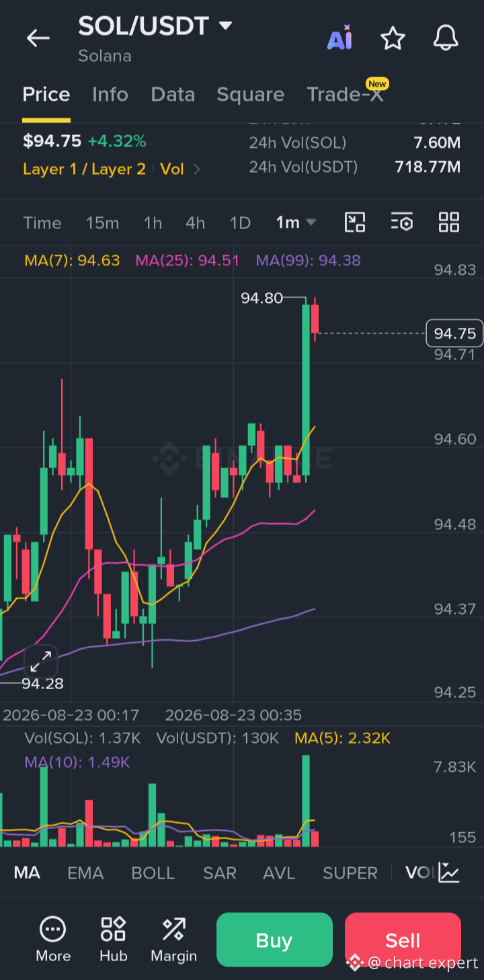
Task: Select the Time chart interval
Action: 42,222
